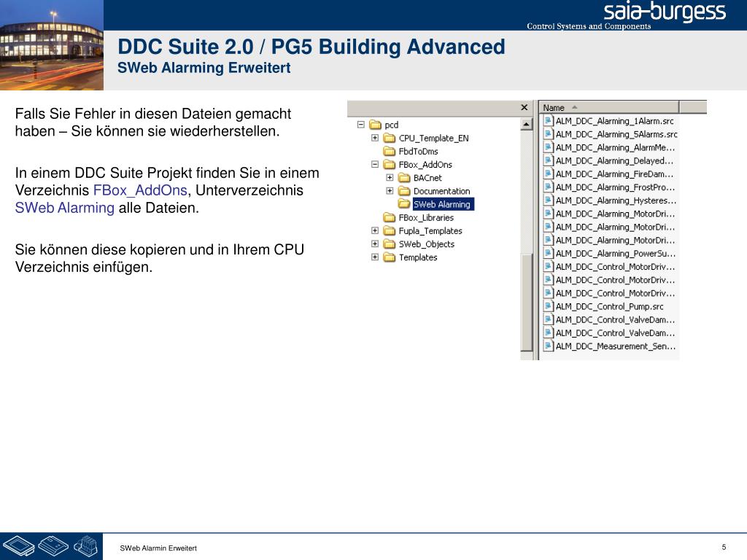Select file name ALM_DDC_Measurement_Sen...

click(x=616, y=346)
